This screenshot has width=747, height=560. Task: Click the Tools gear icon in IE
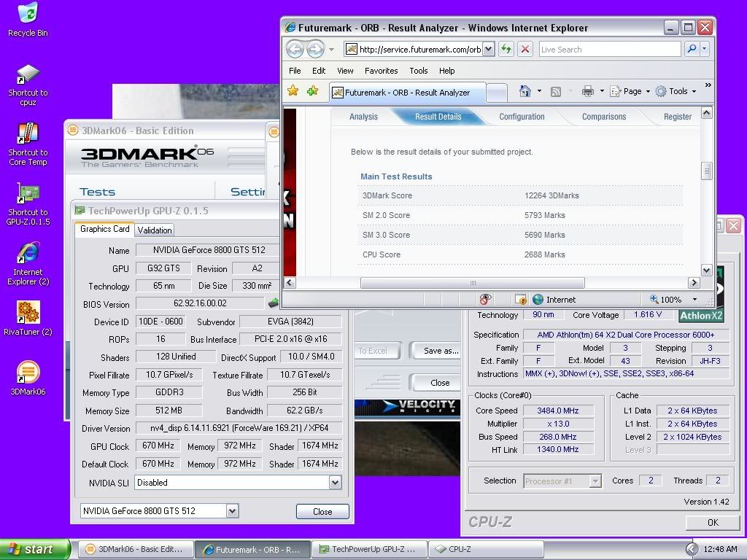click(x=661, y=91)
